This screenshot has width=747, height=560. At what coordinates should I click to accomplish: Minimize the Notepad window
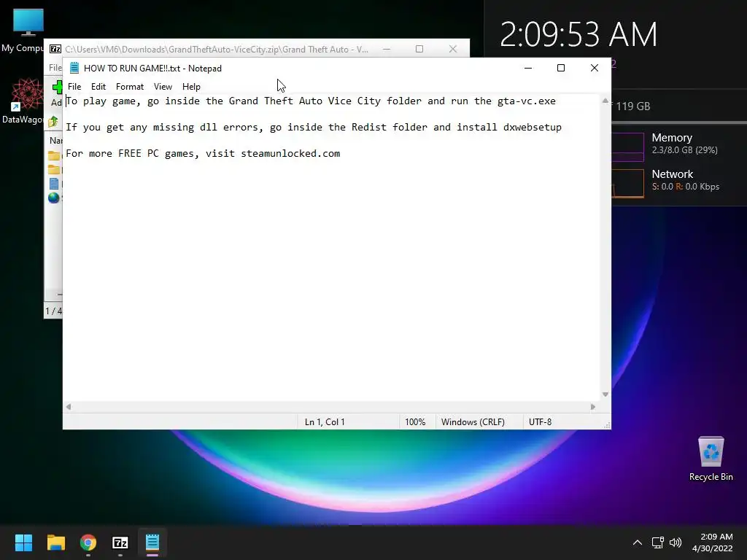tap(528, 68)
